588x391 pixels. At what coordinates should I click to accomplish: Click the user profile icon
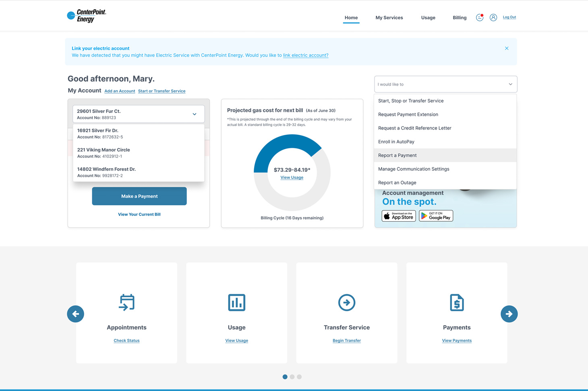(x=493, y=17)
